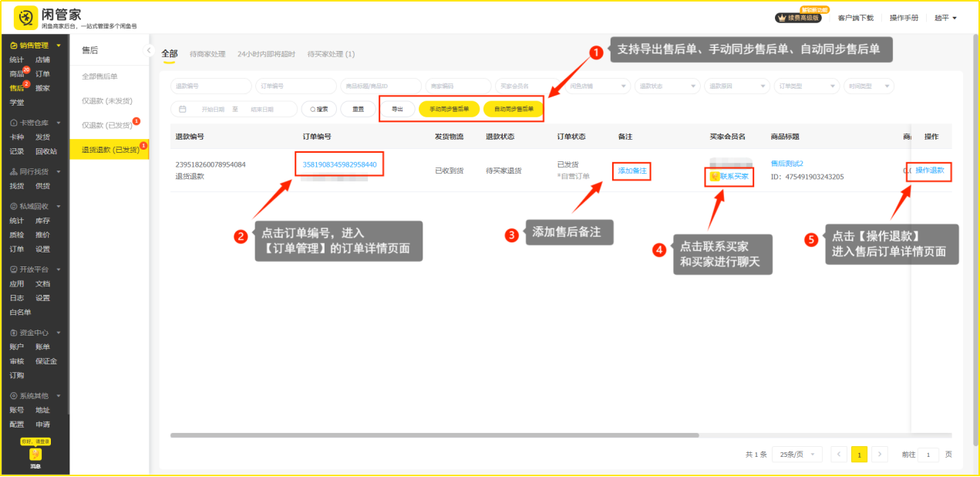Switch to 待买家处理 (1) tab

(x=331, y=54)
